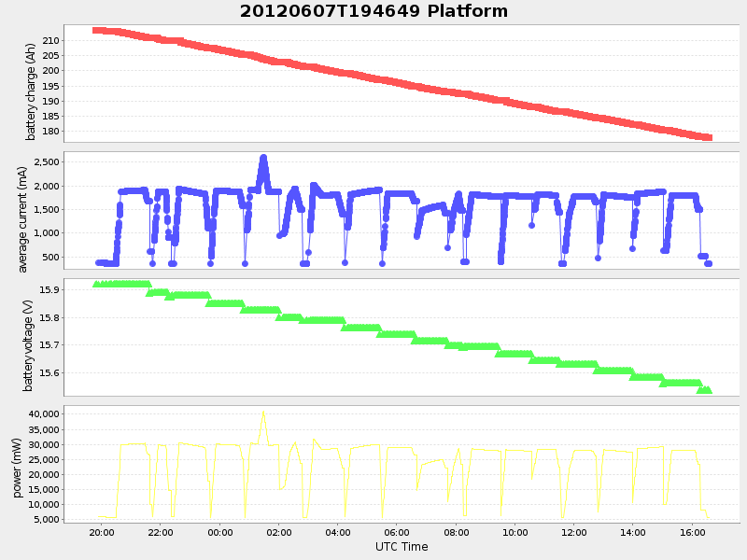This screenshot has width=747, height=560.
Task: Click the 2,500 tick on current axis
Action: click(x=45, y=161)
